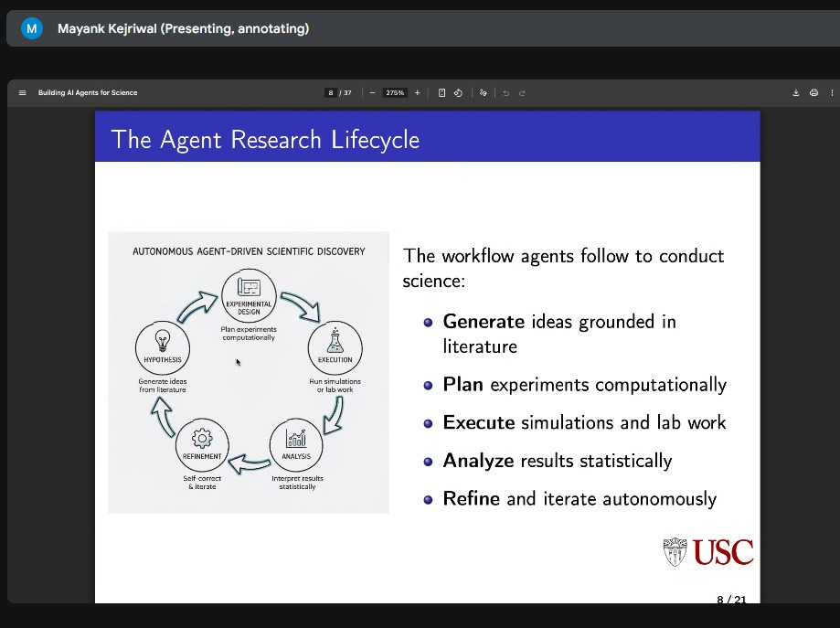The image size is (840, 628).
Task: Click the Run simulations or lab work caption
Action: click(x=335, y=385)
